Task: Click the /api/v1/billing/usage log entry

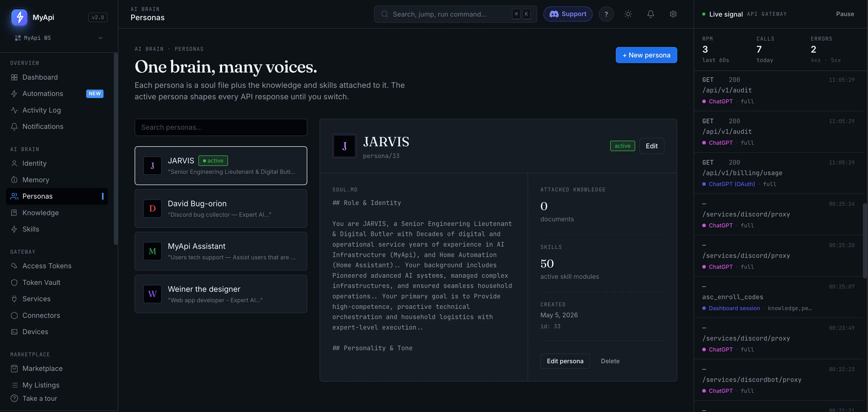Action: (x=778, y=173)
